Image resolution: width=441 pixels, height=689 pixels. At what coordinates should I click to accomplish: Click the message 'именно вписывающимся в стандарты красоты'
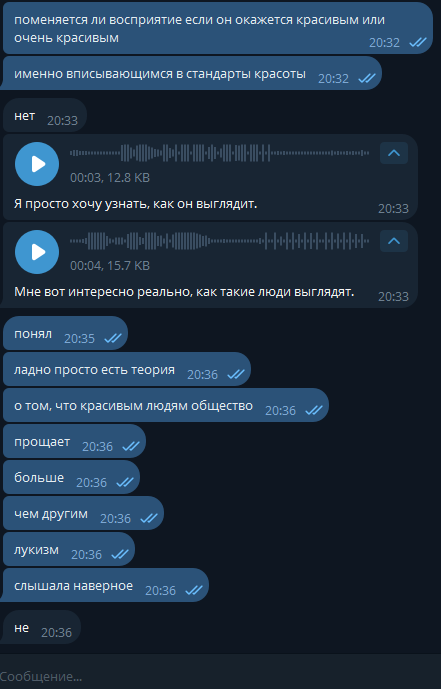point(192,73)
